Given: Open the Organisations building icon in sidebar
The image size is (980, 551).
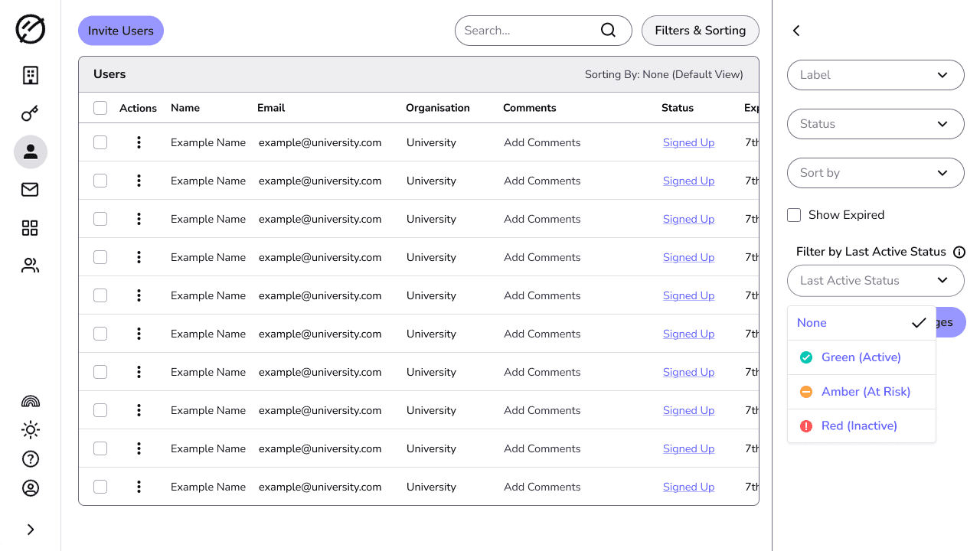Looking at the screenshot, I should pyautogui.click(x=31, y=75).
